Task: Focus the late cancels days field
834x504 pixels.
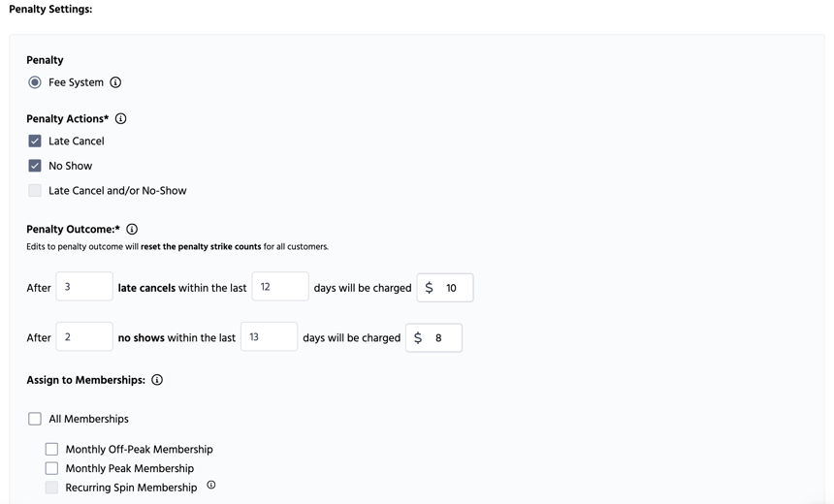Action: (x=280, y=287)
